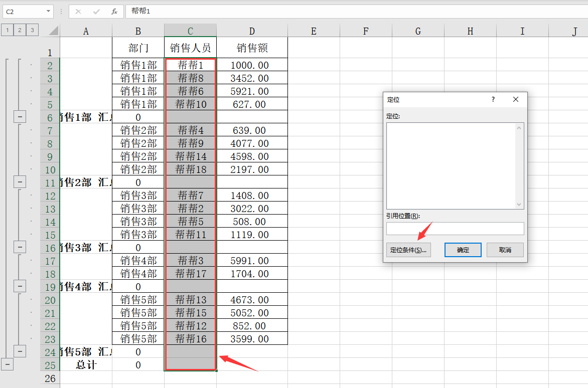The image size is (588, 388).
Task: Select row 26 header
Action: tap(50, 378)
